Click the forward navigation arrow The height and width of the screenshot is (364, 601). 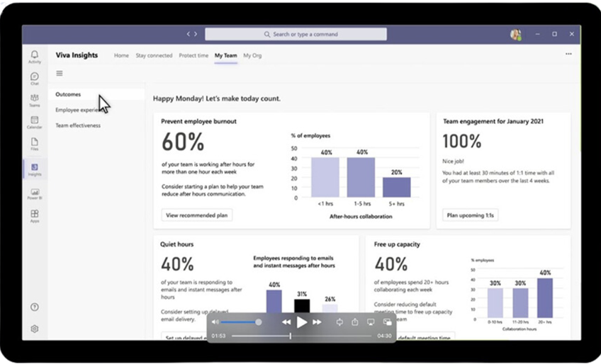point(196,34)
